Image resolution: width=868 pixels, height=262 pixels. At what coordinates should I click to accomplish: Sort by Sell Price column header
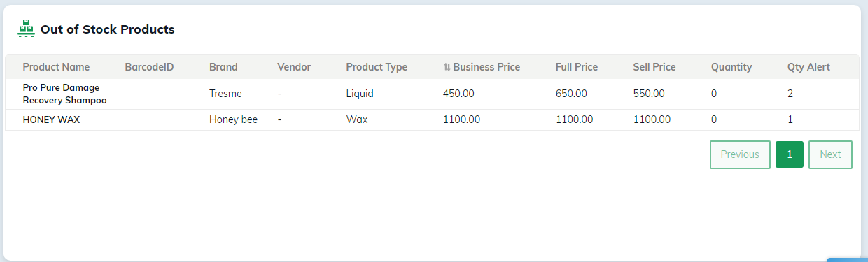point(654,67)
